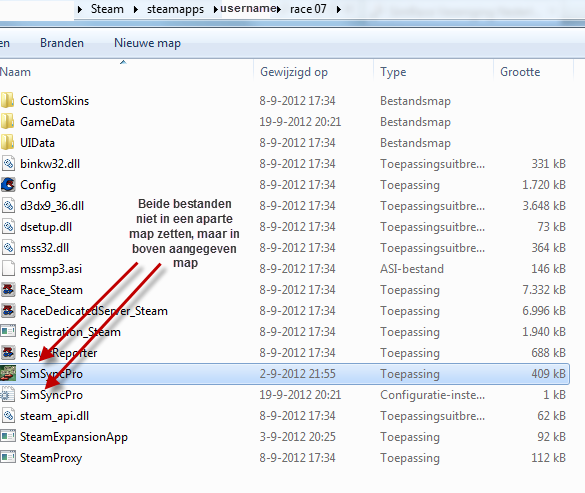Expand breadcrumb arrow before Steam
Viewport: 585px width, 493px height.
[x=79, y=9]
